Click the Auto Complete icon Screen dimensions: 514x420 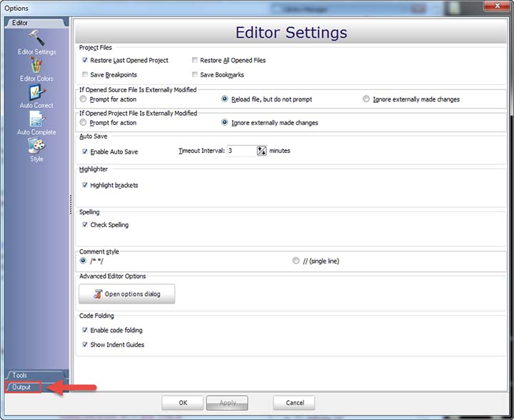[x=36, y=119]
